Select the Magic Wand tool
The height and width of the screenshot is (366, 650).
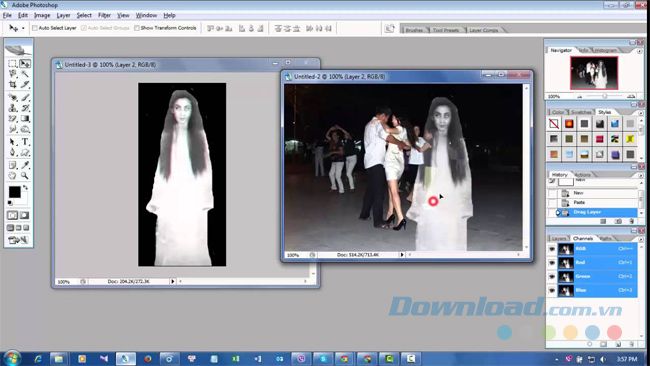pos(25,74)
